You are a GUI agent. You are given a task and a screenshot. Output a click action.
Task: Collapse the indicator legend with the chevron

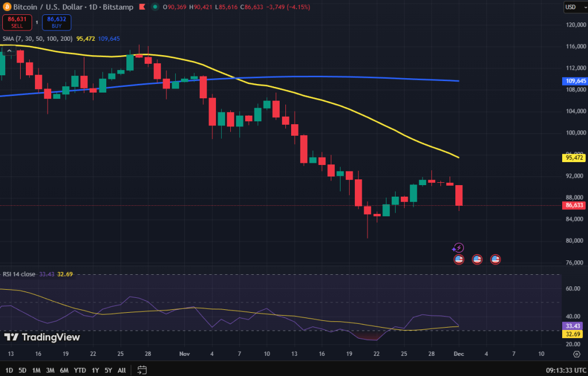pos(9,51)
